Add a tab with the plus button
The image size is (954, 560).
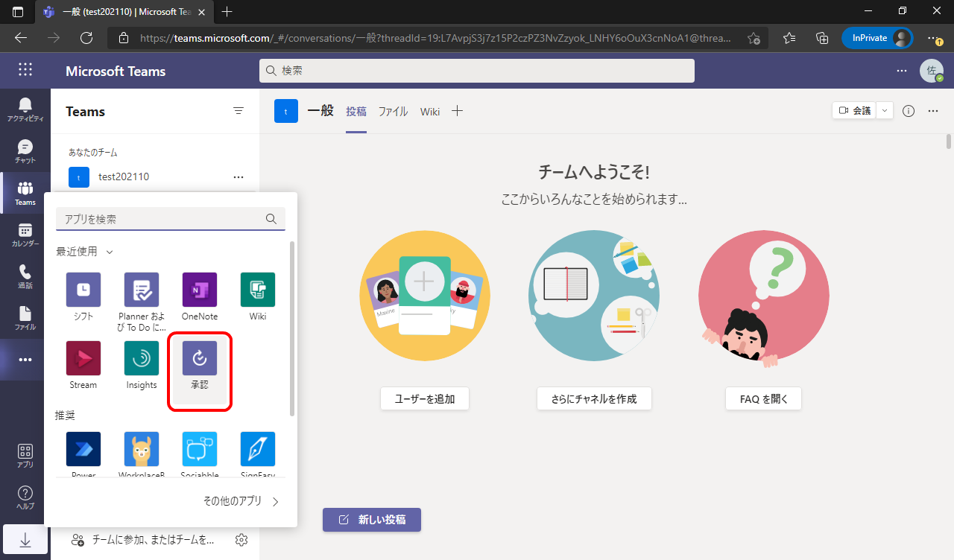(x=458, y=111)
